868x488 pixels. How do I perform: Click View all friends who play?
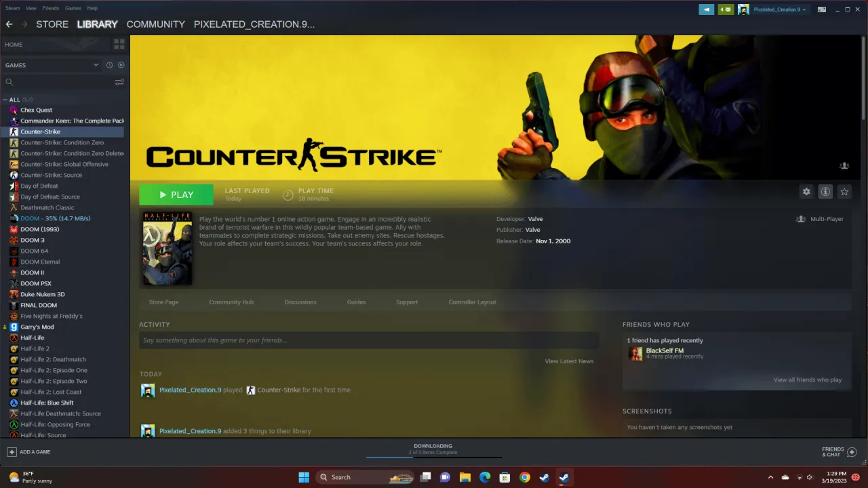tap(807, 380)
